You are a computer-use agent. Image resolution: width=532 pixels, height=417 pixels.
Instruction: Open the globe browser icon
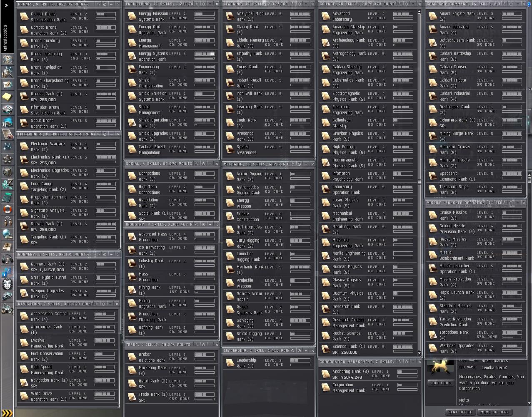(x=7, y=234)
